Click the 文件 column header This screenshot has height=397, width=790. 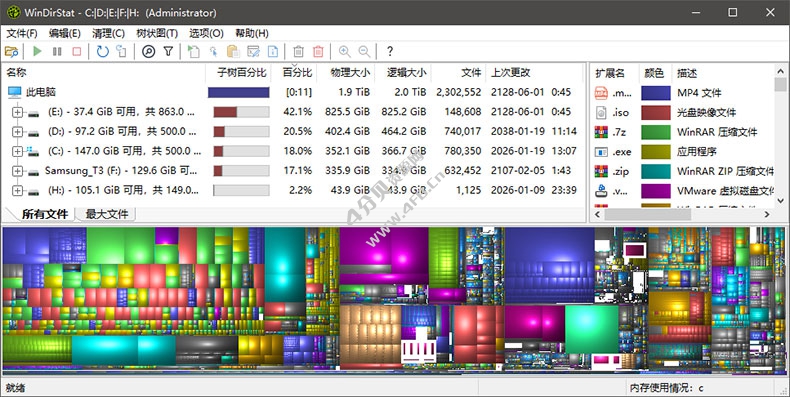point(458,73)
